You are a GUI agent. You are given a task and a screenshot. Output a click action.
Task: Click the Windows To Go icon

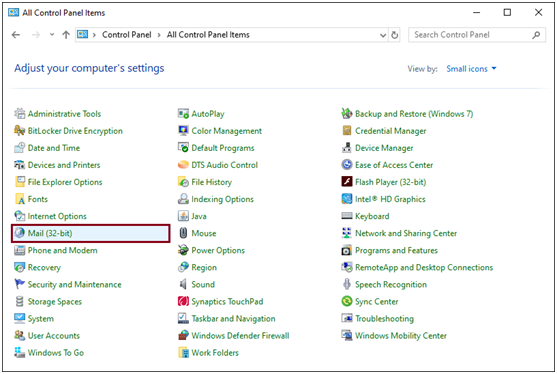[20, 353]
